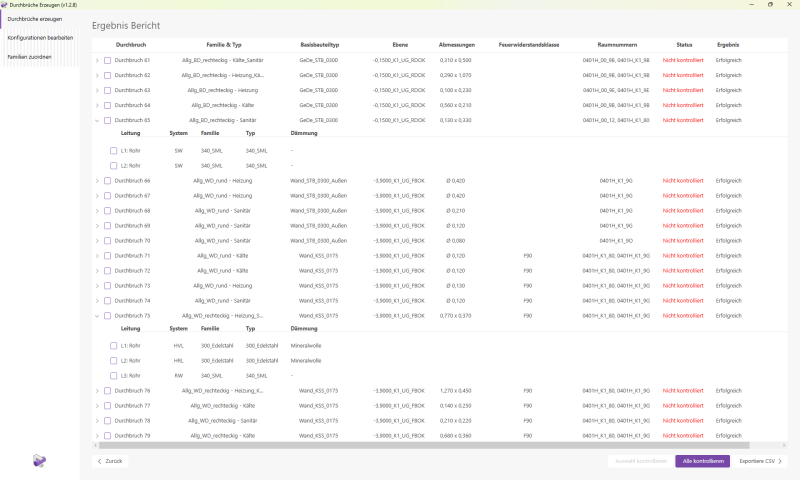Go back with the Zurück button
This screenshot has width=800, height=480.
tap(110, 461)
